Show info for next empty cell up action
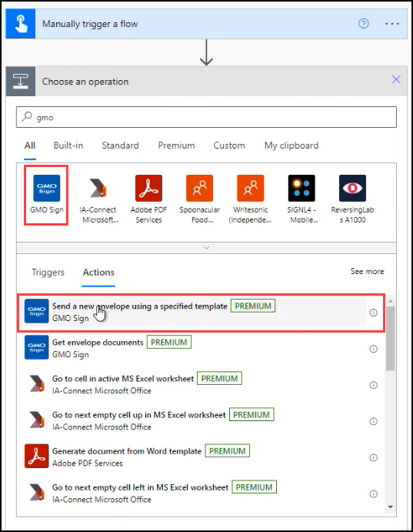This screenshot has height=532, width=413. click(373, 421)
